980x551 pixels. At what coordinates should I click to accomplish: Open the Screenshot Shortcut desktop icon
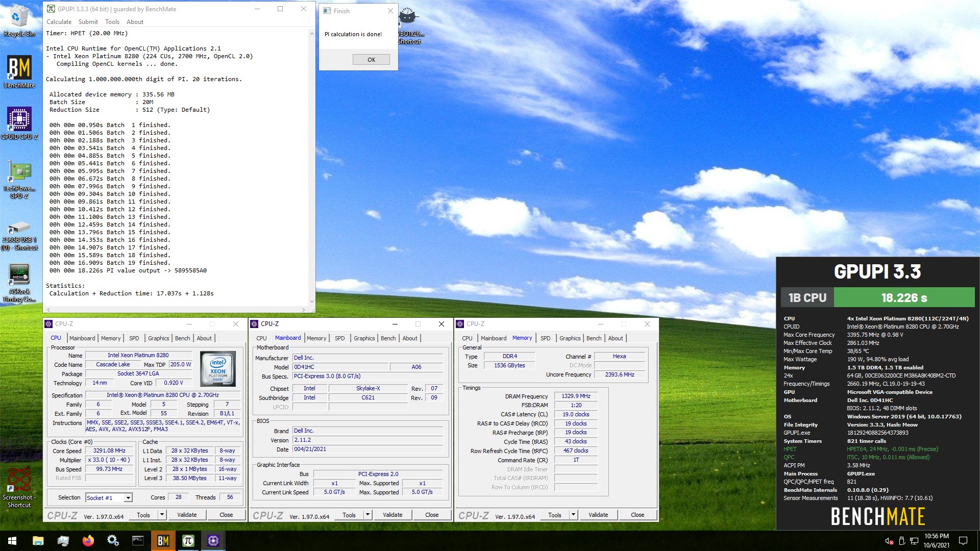[19, 488]
